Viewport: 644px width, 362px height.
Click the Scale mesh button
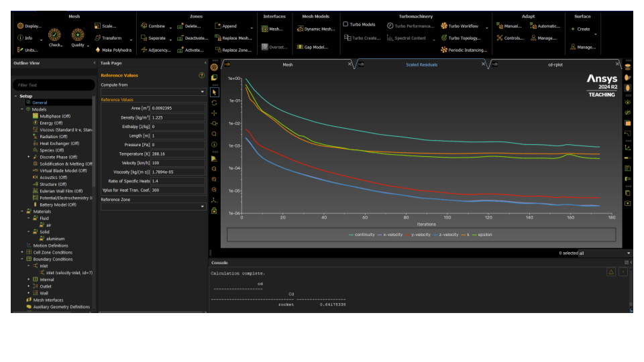109,26
